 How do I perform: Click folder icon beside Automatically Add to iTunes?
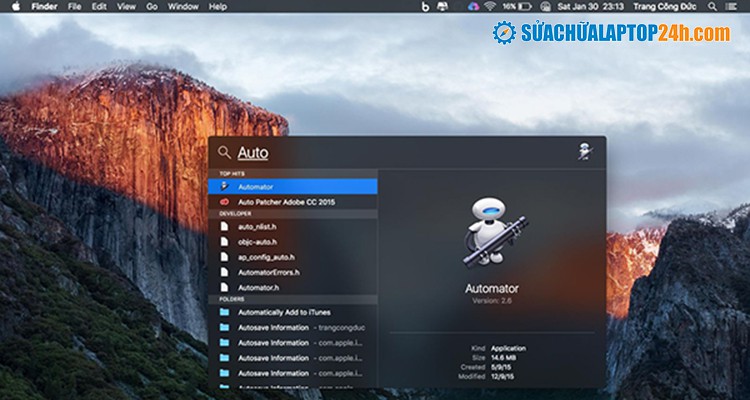point(224,312)
